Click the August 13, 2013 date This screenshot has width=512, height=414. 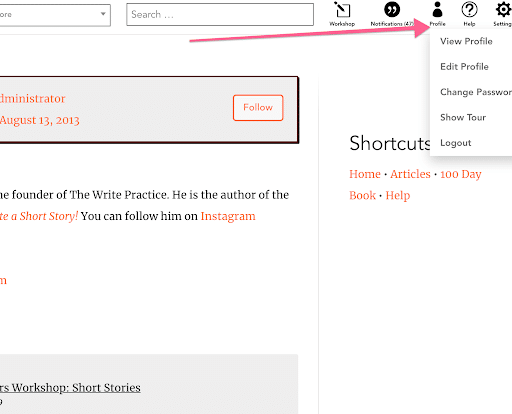[40, 120]
